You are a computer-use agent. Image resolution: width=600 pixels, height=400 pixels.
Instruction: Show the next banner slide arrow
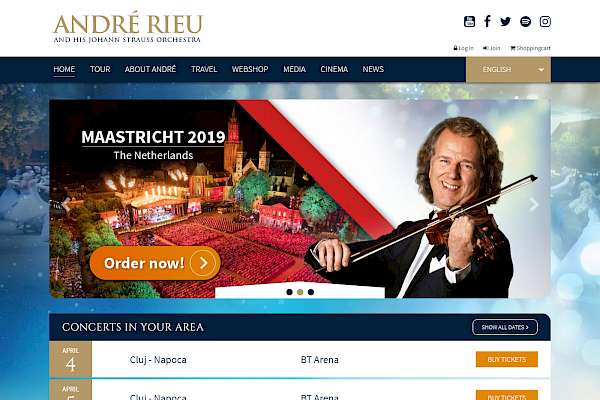[x=533, y=204]
